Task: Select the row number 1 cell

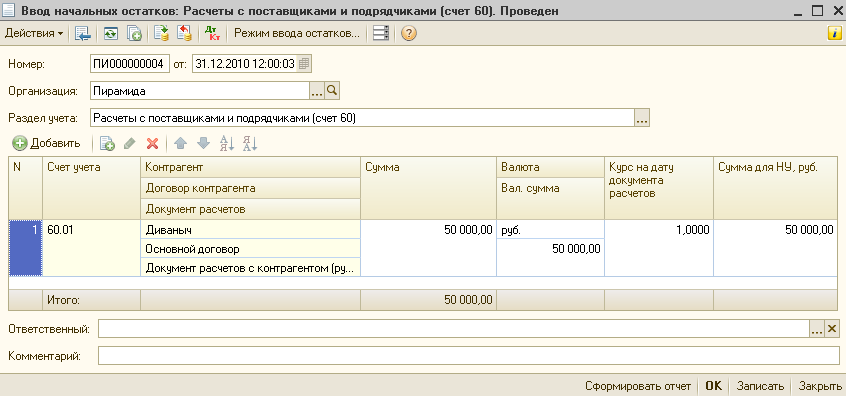Action: [x=25, y=248]
